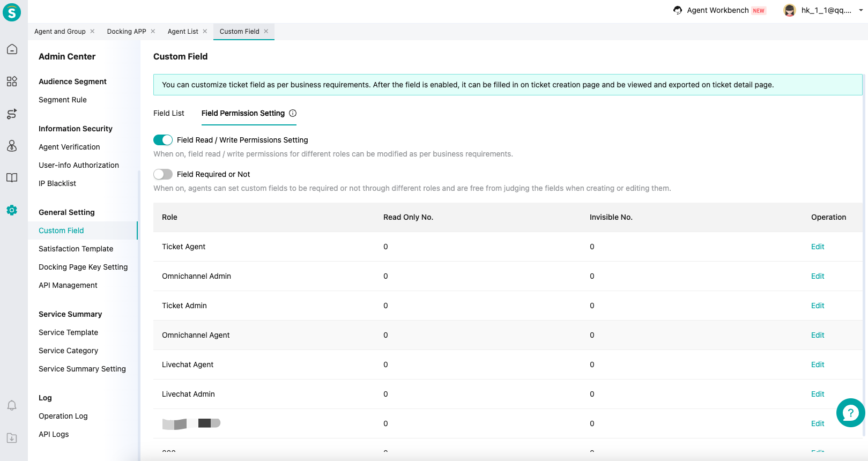This screenshot has height=461, width=868.
Task: Open the notification bell icon
Action: (x=12, y=405)
